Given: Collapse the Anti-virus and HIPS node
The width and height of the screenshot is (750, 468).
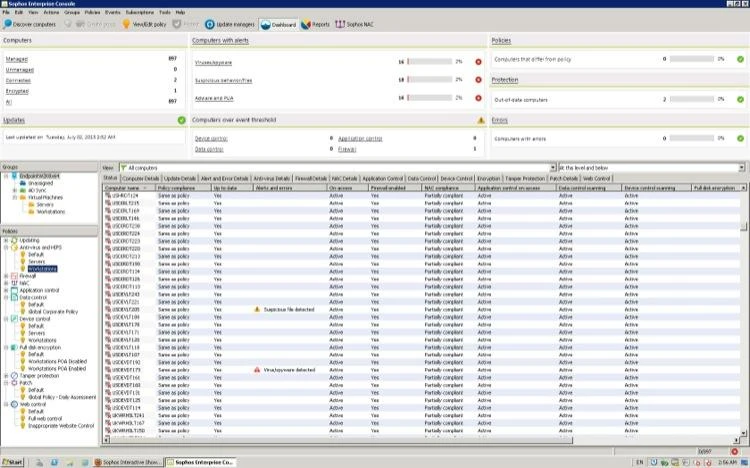Looking at the screenshot, I should pyautogui.click(x=6, y=247).
